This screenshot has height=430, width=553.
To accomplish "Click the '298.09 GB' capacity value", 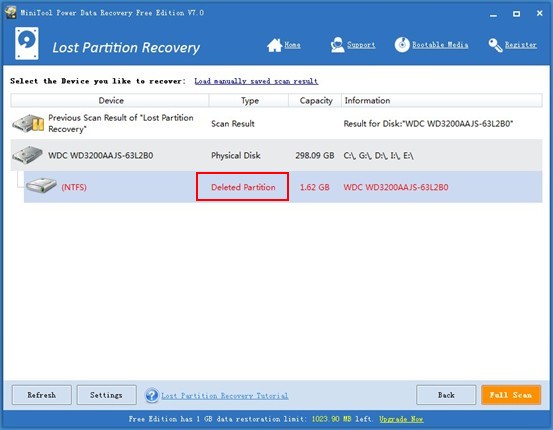I will 315,155.
